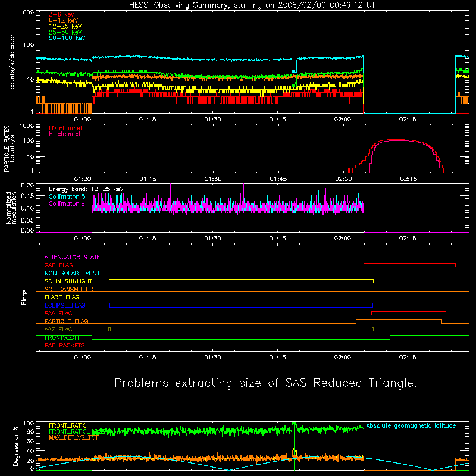Viewport: 476px width, 476px height.
Task: Click the Energy band: 12-25 keV label
Action: click(x=86, y=189)
